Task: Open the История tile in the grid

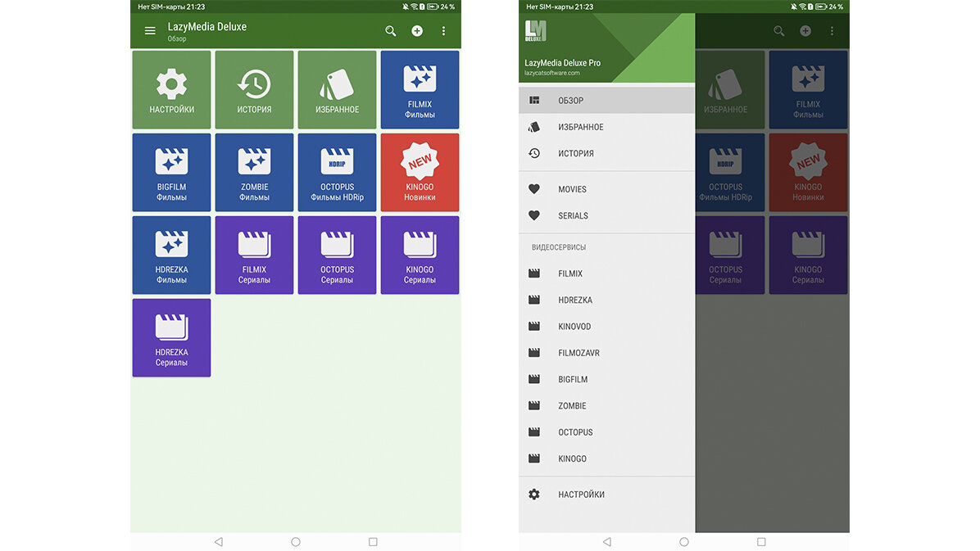Action: coord(254,89)
